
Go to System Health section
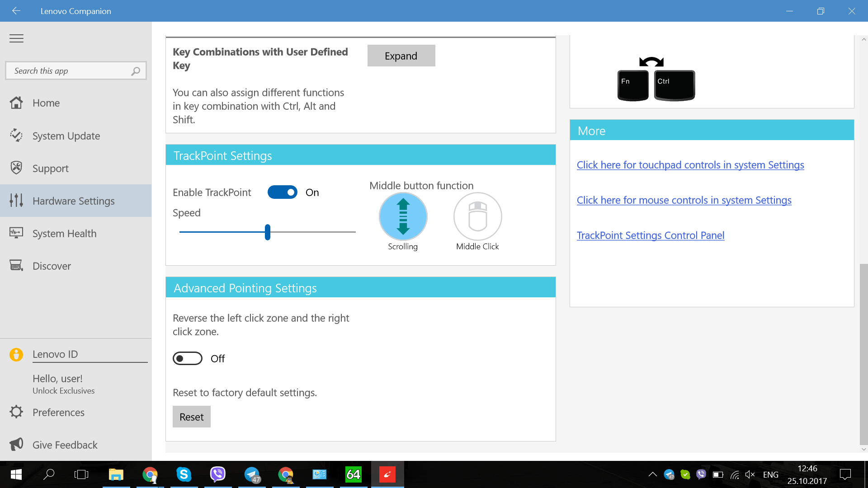pos(64,234)
